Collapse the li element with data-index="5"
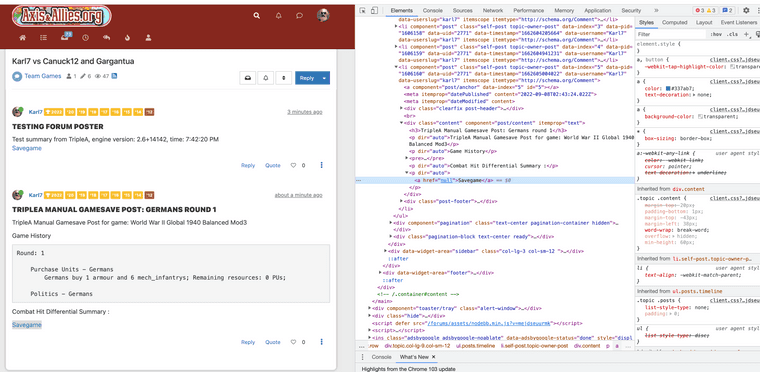This screenshot has height=372, width=760. pos(396,67)
